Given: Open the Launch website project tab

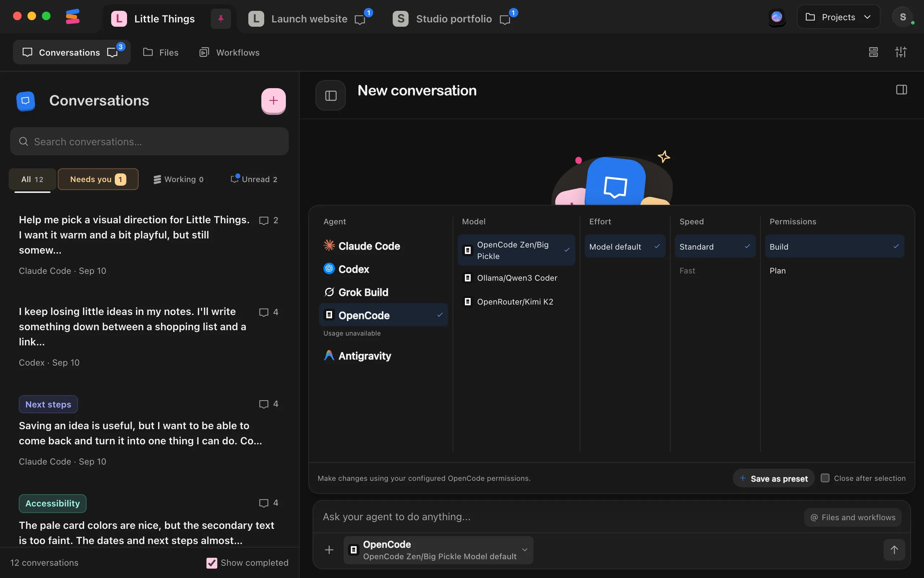Looking at the screenshot, I should tap(309, 19).
